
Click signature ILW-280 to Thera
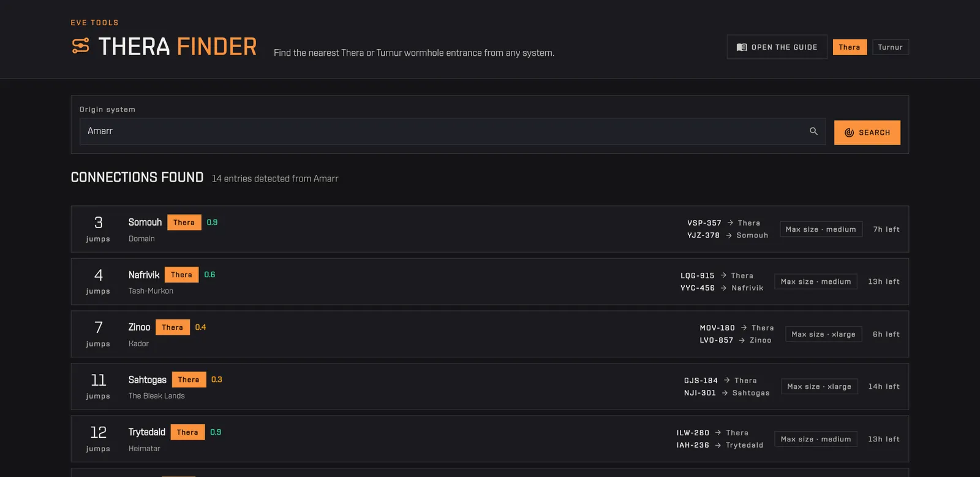[712, 433]
